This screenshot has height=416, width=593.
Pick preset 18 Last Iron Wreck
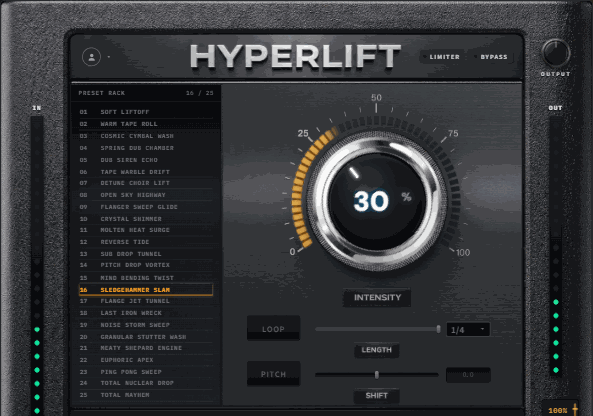click(146, 313)
